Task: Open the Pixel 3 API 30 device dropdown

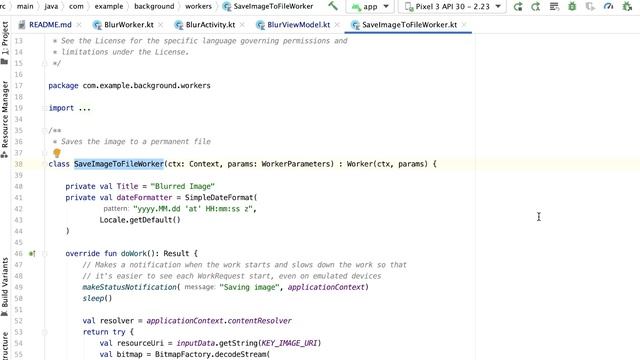Action: [x=452, y=7]
